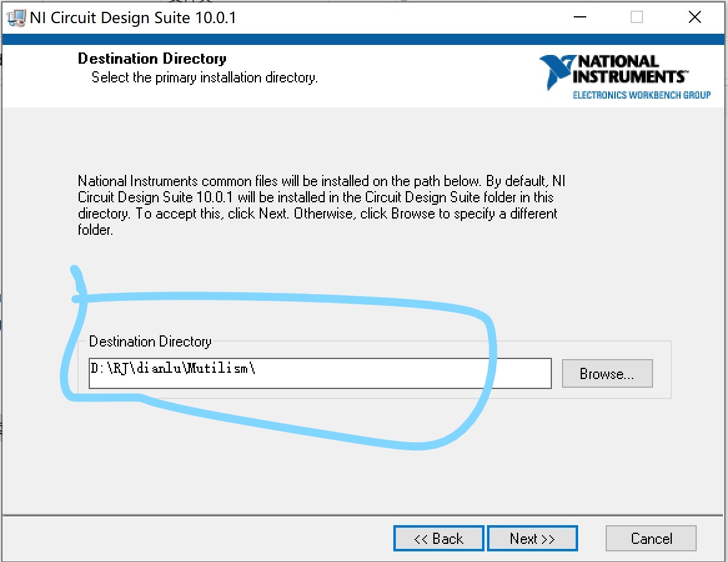Click 'Select the primary installation directory.' text
The image size is (728, 562).
point(204,77)
